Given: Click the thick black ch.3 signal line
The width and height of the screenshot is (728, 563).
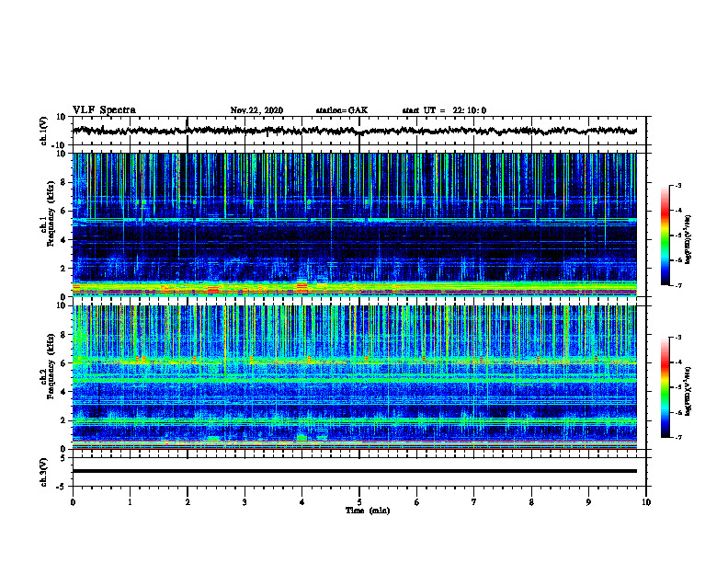Looking at the screenshot, I should (354, 471).
